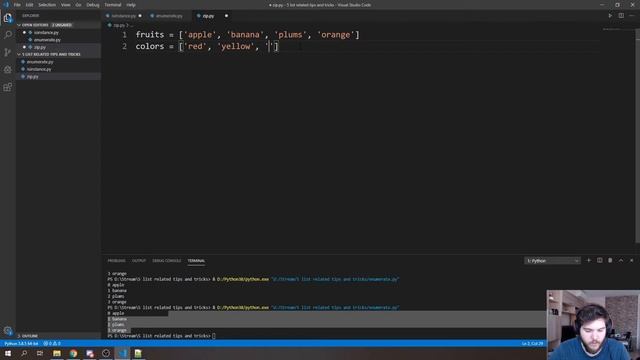Open the Go menu
Image resolution: width=640 pixels, height=360 pixels.
[78, 5]
